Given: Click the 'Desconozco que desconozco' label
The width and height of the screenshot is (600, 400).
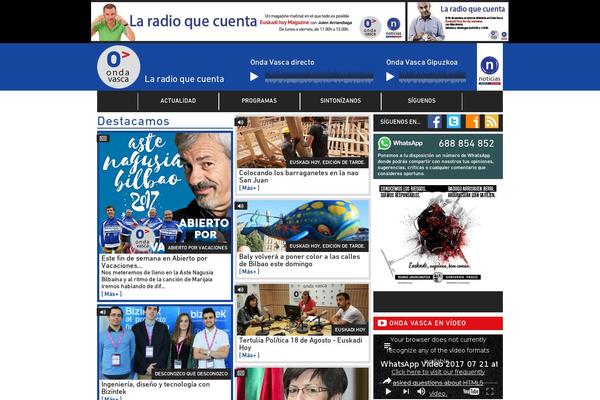Looking at the screenshot, I should pos(191,374).
